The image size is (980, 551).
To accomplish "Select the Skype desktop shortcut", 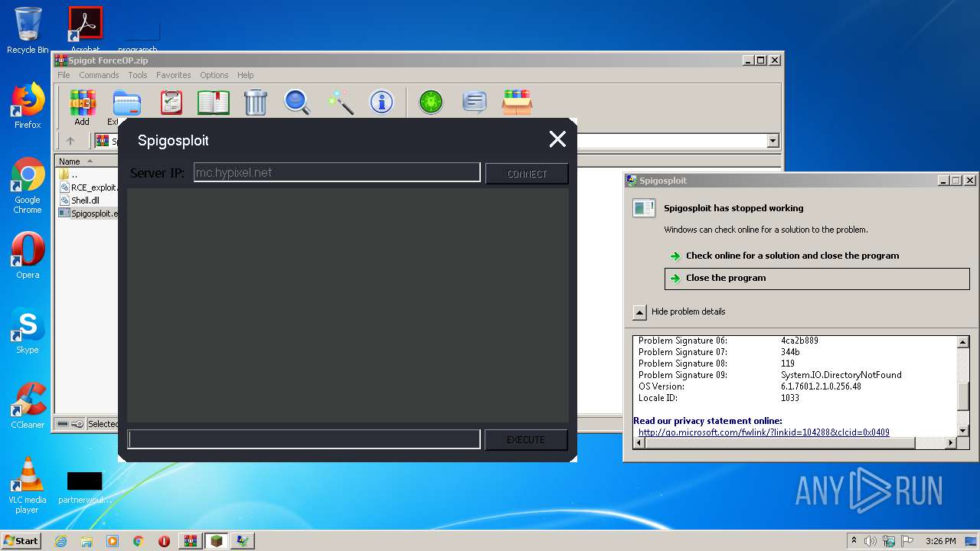I will 28,331.
